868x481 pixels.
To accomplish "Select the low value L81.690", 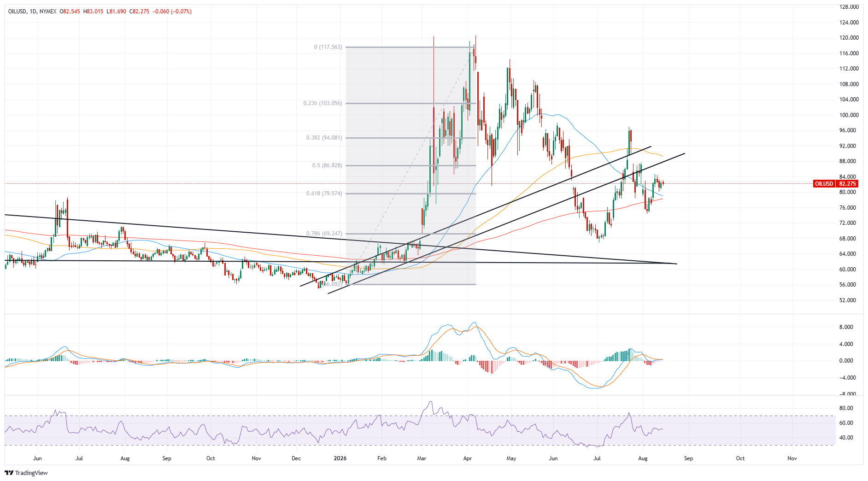I will pyautogui.click(x=116, y=12).
